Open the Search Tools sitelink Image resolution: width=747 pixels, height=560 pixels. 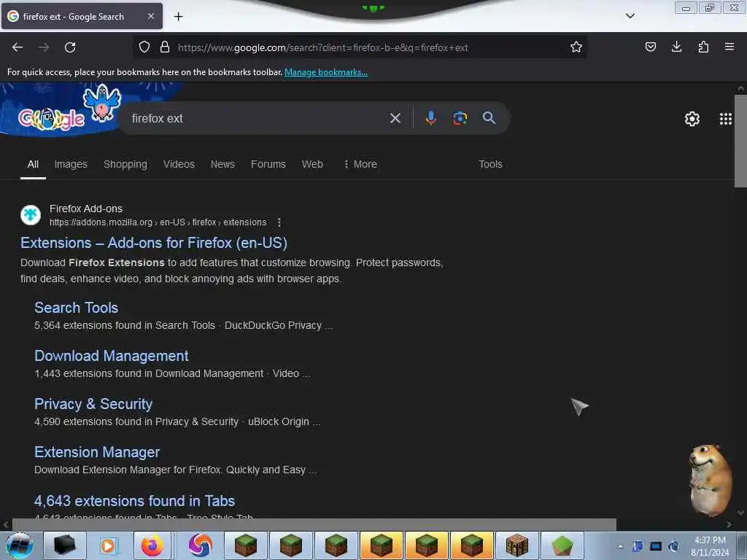coord(76,308)
